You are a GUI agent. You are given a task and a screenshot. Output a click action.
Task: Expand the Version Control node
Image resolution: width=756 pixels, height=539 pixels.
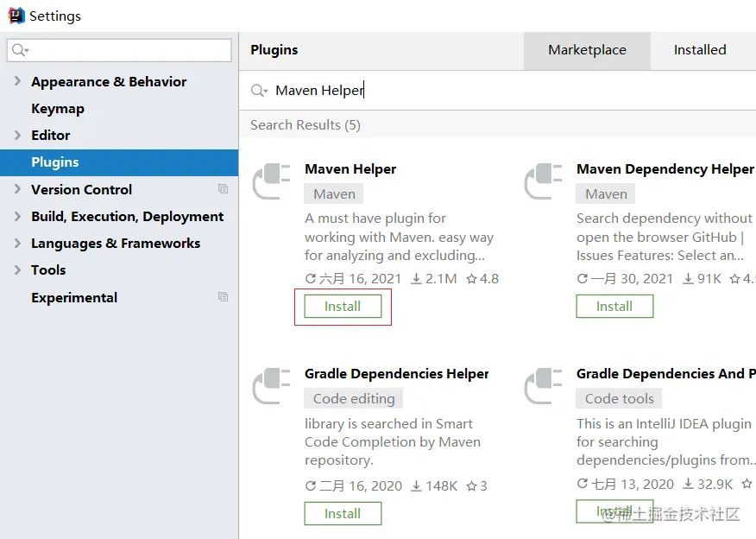pos(17,189)
